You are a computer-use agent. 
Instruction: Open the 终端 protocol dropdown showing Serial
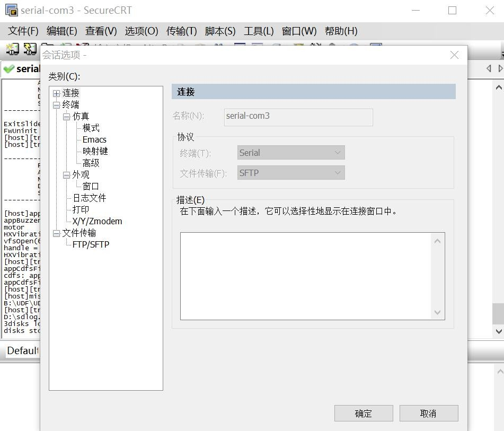click(291, 153)
